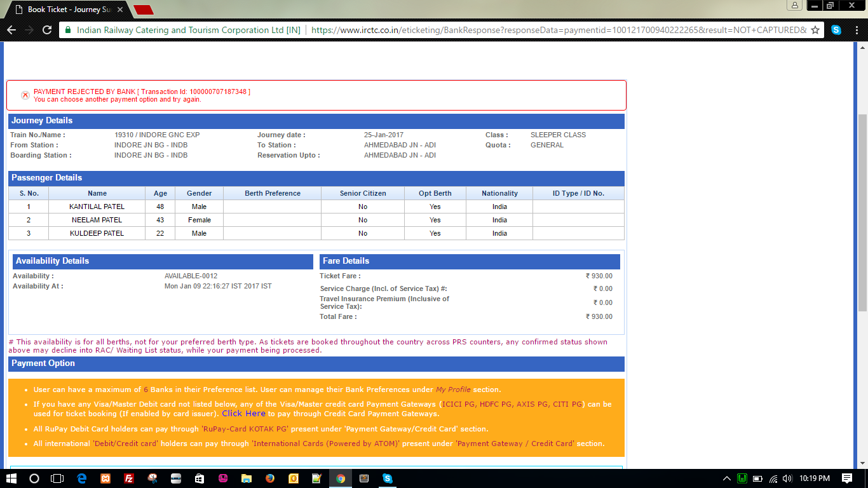Bookmark this page with the star icon
Viewport: 868px width, 488px height.
815,30
